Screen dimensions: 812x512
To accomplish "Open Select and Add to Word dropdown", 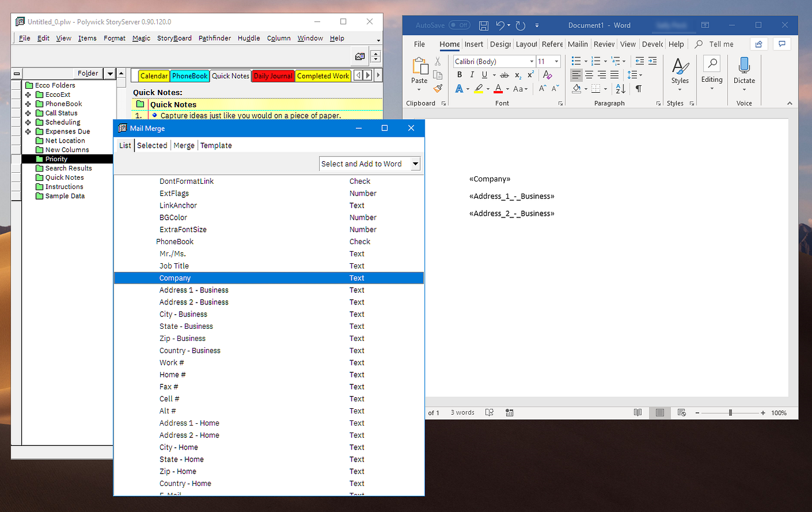I will pos(415,164).
